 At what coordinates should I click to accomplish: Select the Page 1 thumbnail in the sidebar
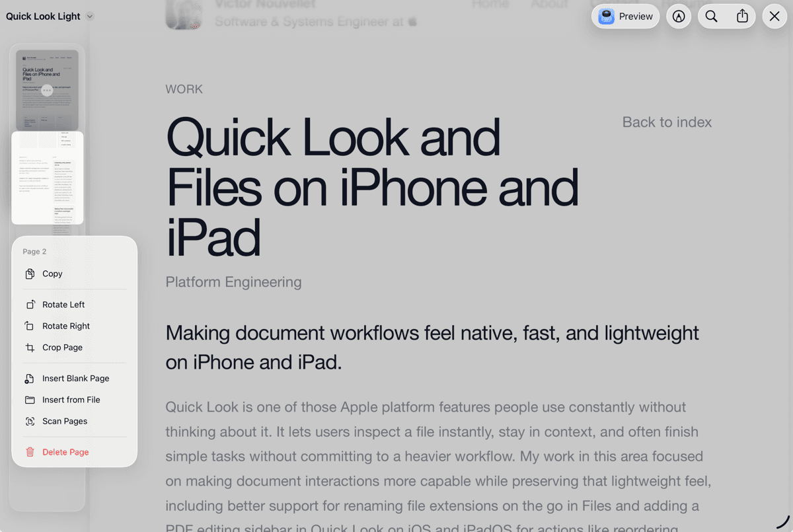pos(47,89)
